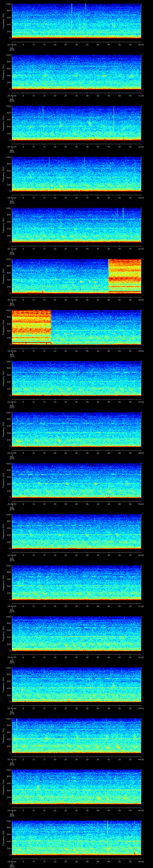
Task: Click the red broadband noise burst in the 20:34:00 panel
Action: (125, 276)
